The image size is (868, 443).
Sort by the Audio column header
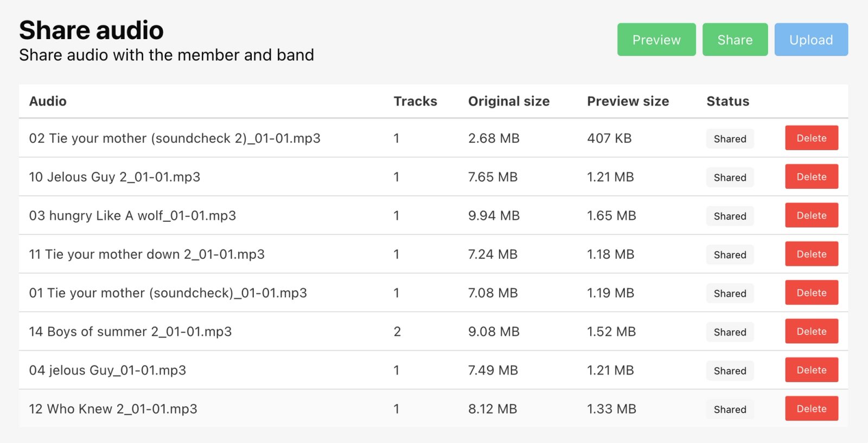pos(48,101)
